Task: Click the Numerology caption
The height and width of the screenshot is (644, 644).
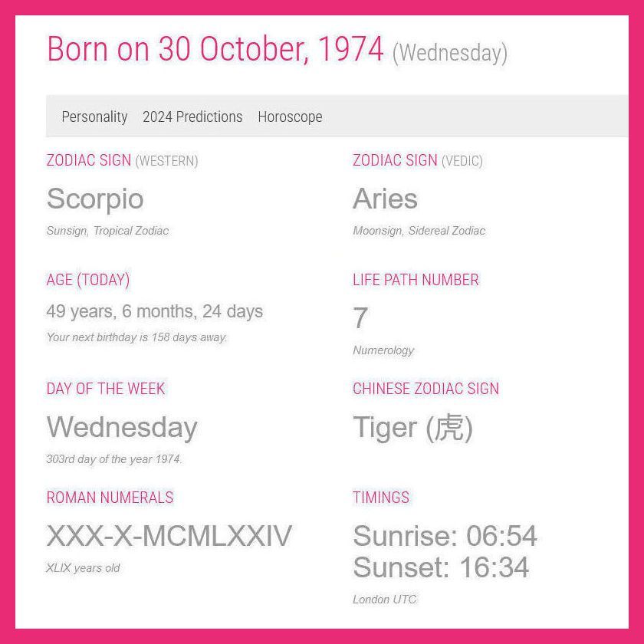Action: (383, 350)
